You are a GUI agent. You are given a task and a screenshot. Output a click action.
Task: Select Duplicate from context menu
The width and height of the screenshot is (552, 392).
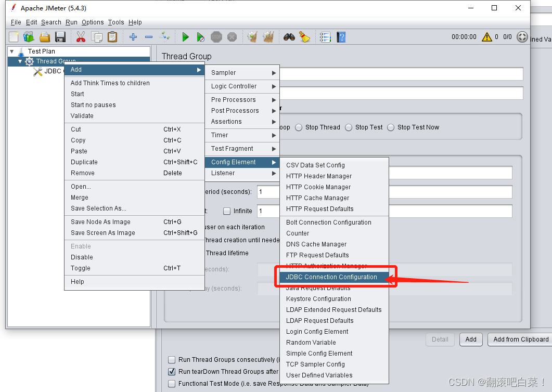pos(134,162)
